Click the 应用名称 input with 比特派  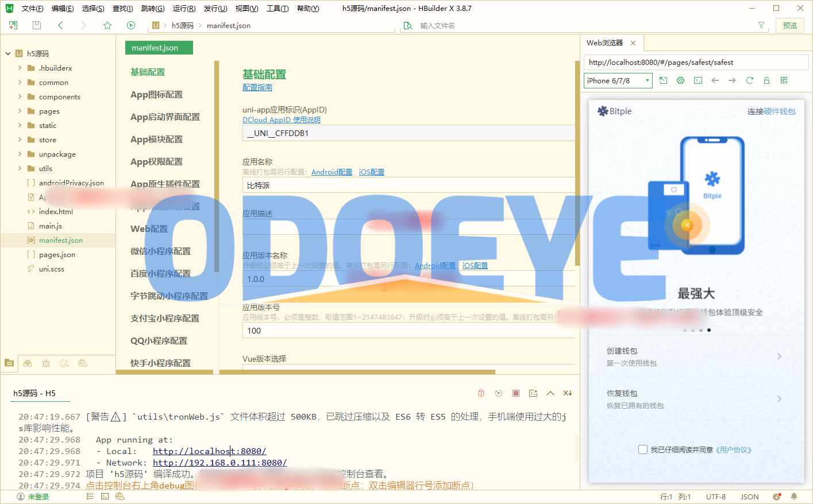[409, 185]
